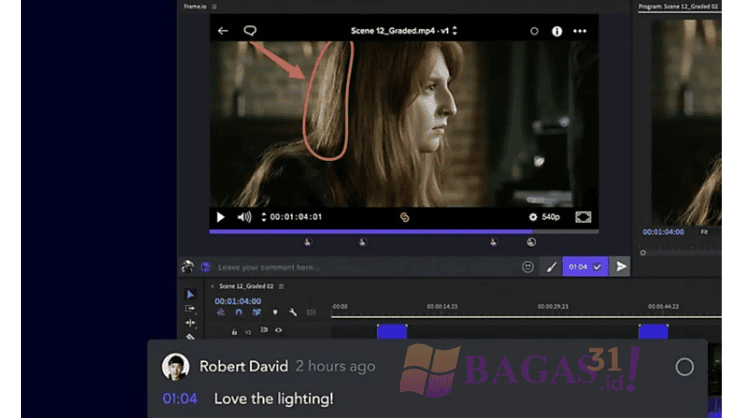743x418 pixels.
Task: Open the info icon in viewer header
Action: [x=557, y=31]
